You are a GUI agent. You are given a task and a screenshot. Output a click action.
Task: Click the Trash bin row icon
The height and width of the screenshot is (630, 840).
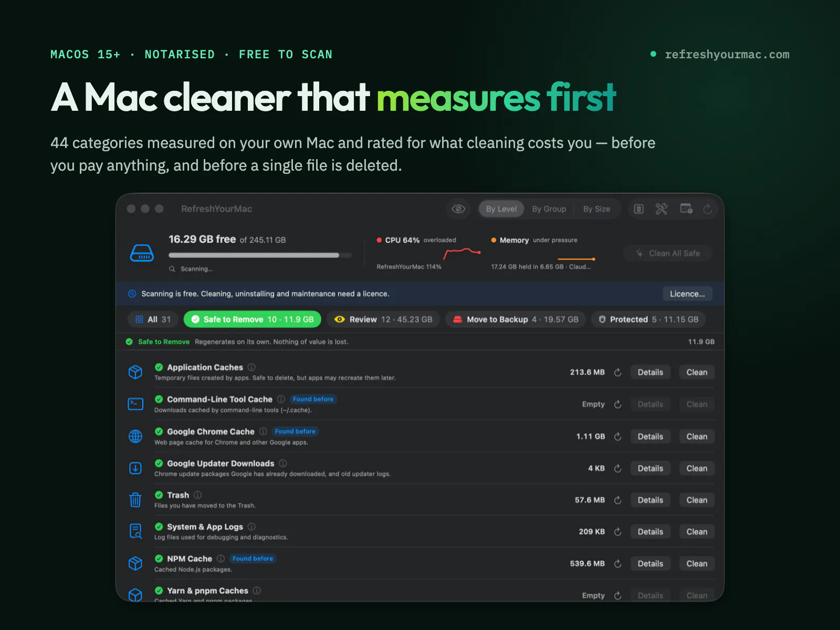pos(135,500)
